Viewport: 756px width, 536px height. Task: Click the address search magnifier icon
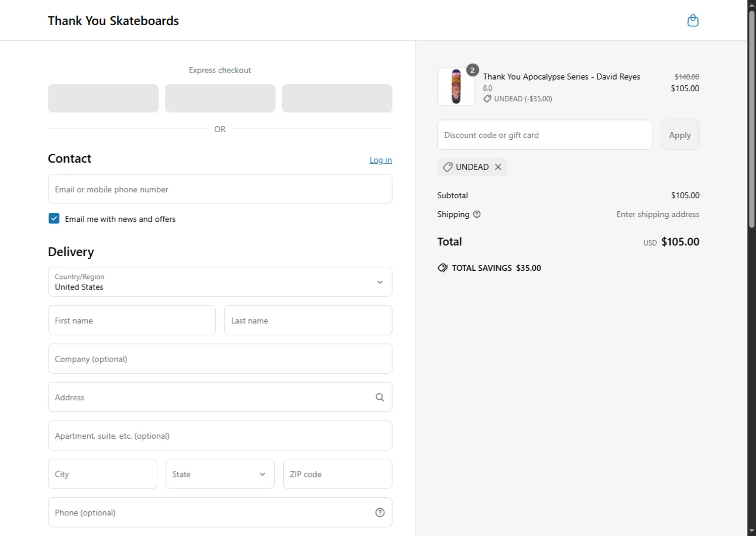[x=380, y=397]
